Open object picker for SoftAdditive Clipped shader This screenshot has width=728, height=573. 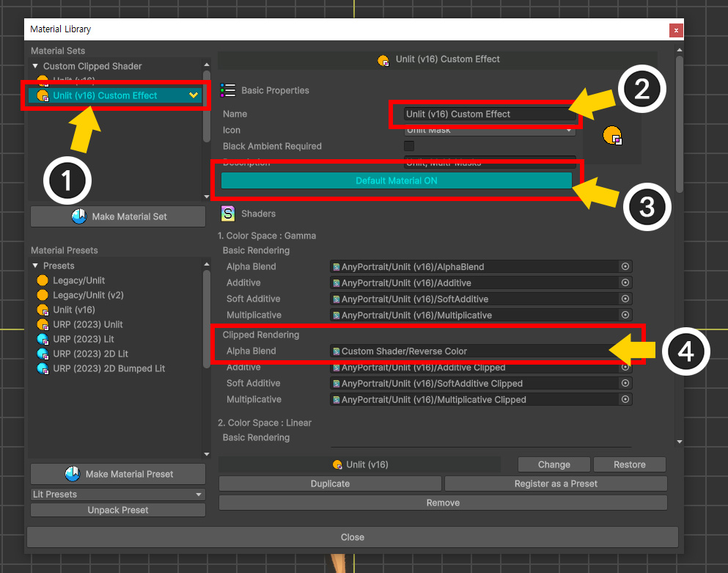click(625, 384)
